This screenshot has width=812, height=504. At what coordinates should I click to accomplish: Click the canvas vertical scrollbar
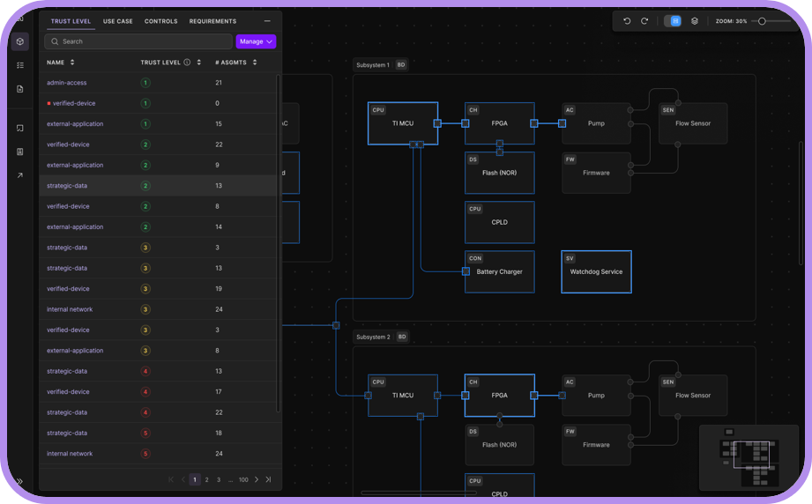pyautogui.click(x=801, y=202)
